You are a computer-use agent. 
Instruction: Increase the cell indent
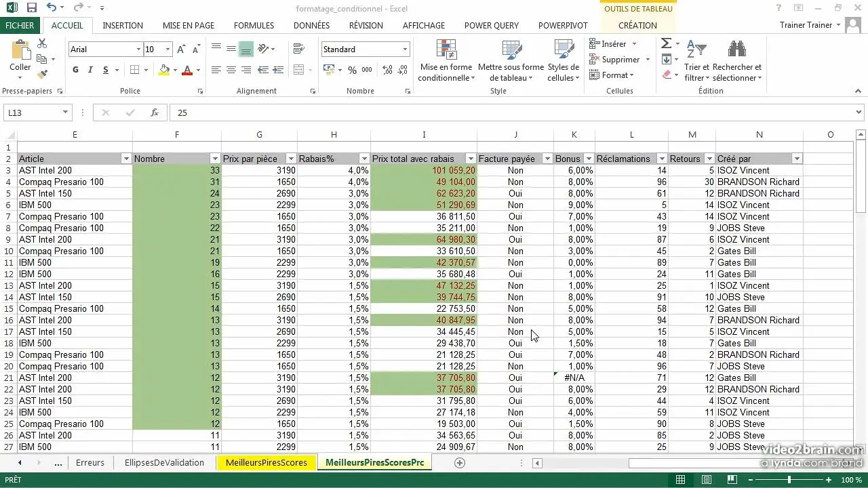click(277, 70)
